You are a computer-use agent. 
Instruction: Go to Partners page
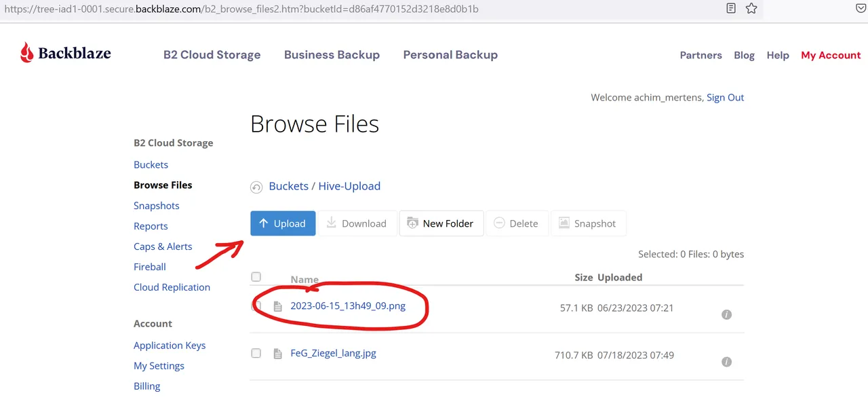(x=701, y=56)
